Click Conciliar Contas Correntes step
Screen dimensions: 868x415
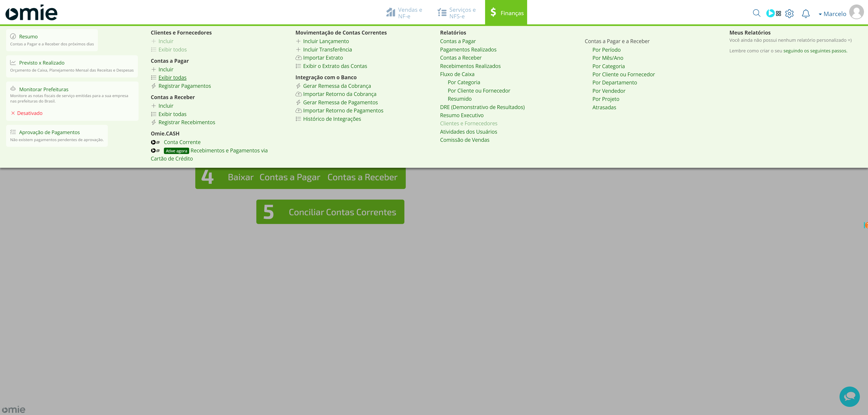click(330, 212)
